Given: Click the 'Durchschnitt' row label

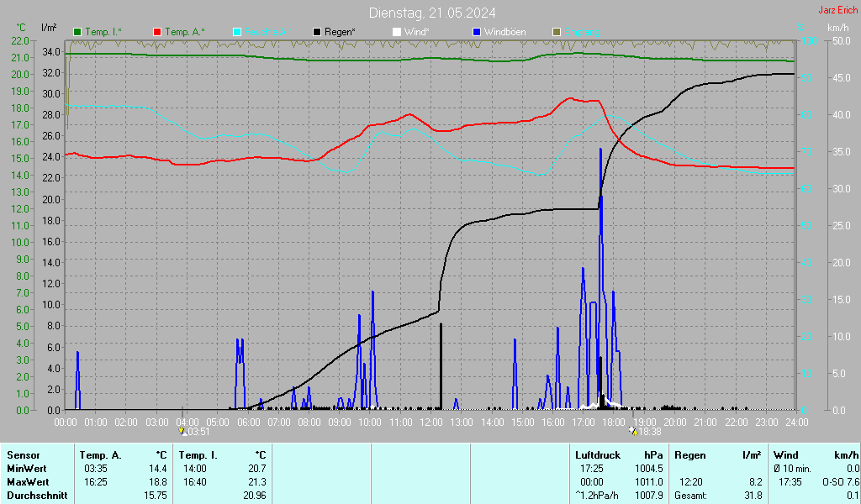Looking at the screenshot, I should [37, 496].
